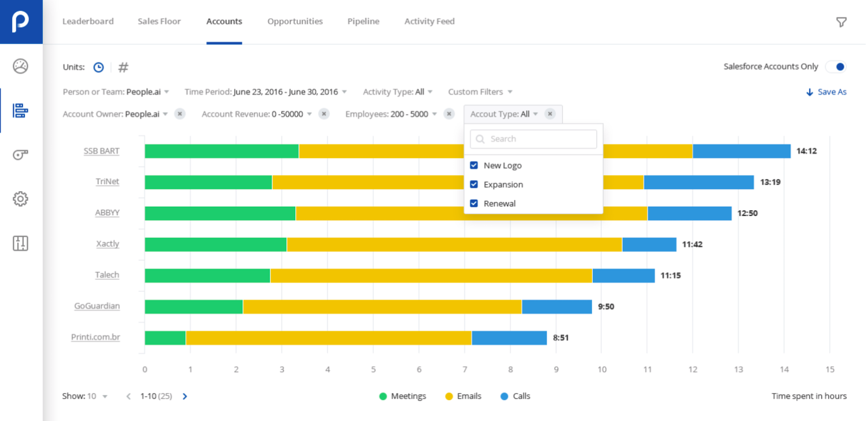Uncheck the Renewal checkbox
868x421 pixels.
click(474, 204)
